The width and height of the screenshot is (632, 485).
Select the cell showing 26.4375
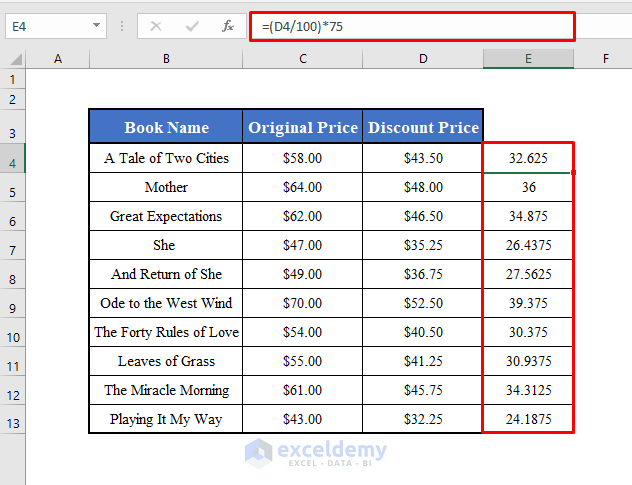[x=528, y=245]
